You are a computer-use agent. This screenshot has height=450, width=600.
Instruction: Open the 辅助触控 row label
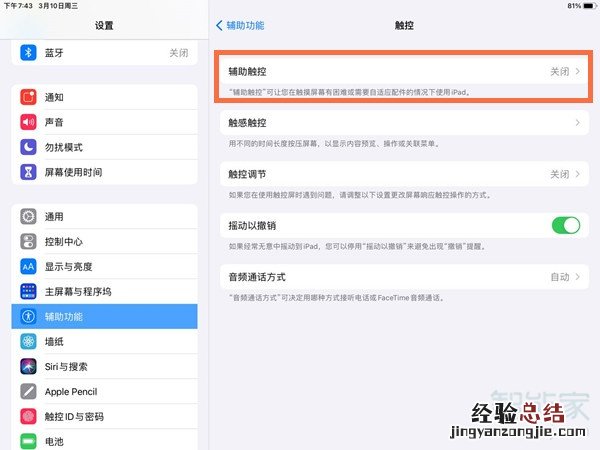[247, 72]
